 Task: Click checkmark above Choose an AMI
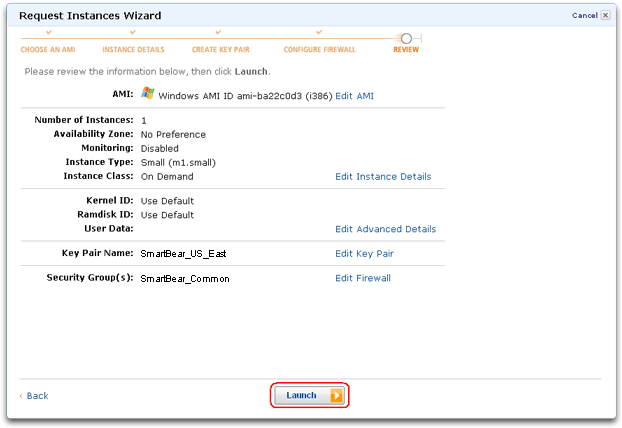[49, 32]
